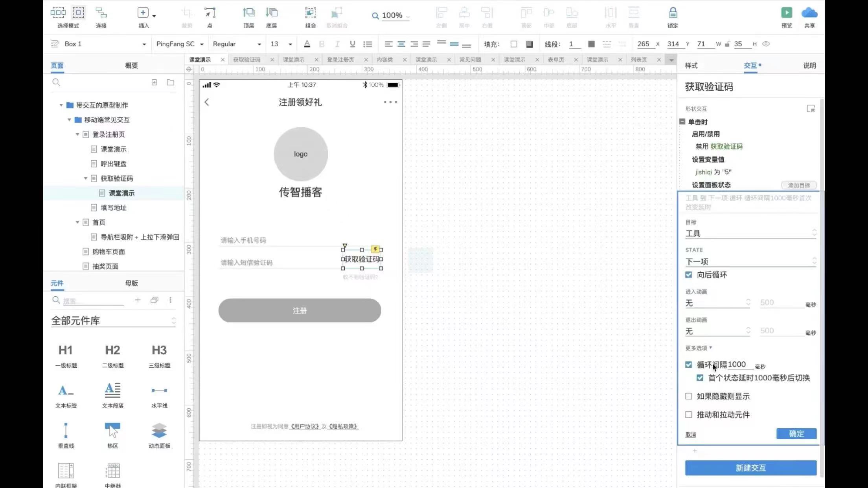This screenshot has width=868, height=488.
Task: Click the add page icon
Action: point(154,83)
